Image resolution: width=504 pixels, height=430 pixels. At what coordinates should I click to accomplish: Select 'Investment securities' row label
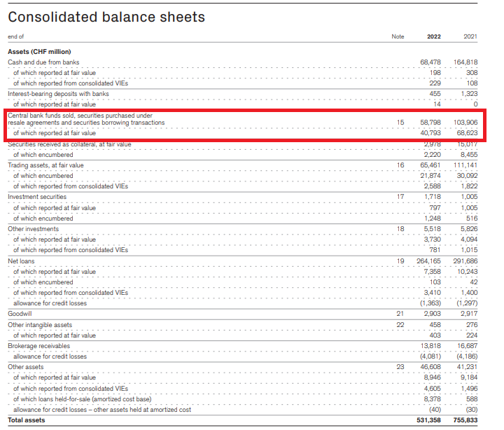[x=37, y=197]
